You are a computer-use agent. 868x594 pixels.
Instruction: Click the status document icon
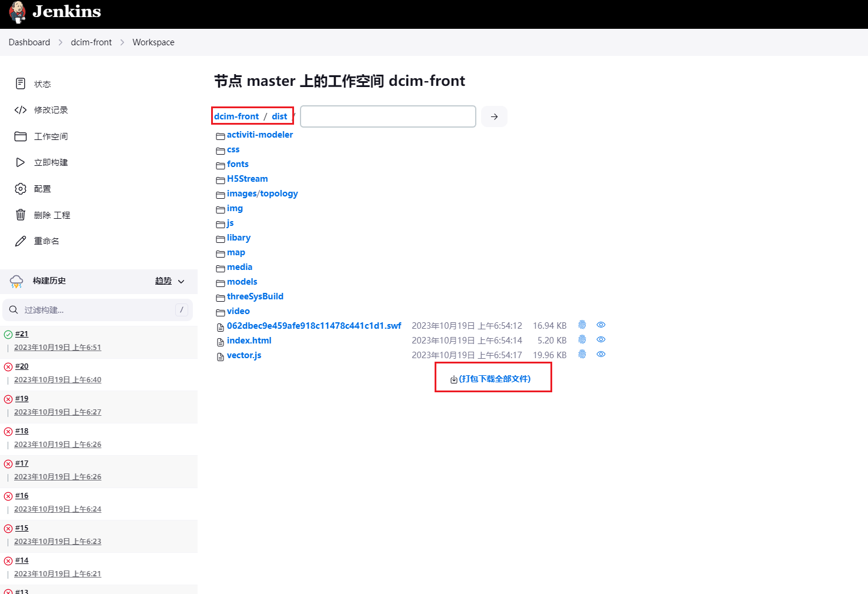point(21,84)
